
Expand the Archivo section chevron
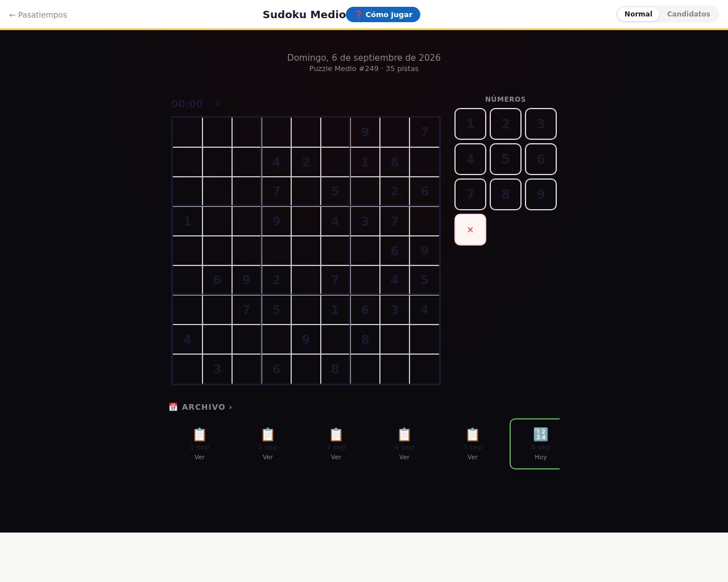(230, 407)
